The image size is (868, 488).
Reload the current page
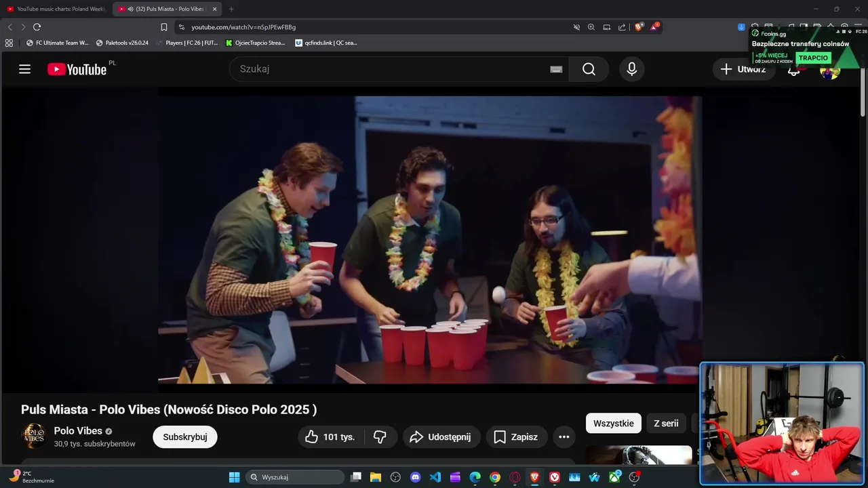coord(37,27)
